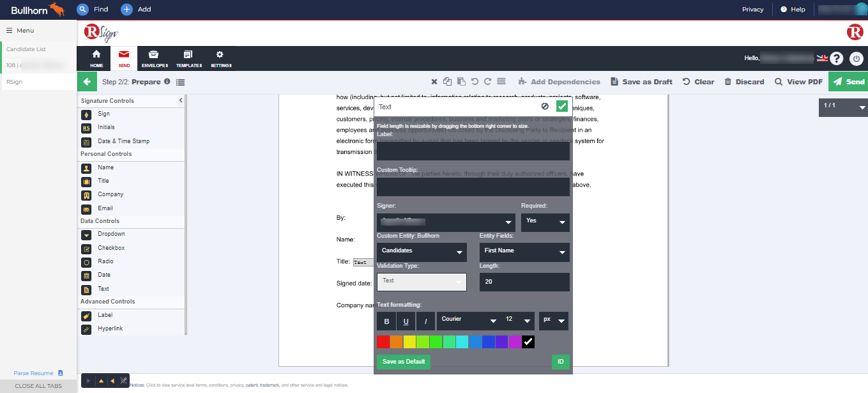Click the Discard button
The width and height of the screenshot is (868, 393).
click(x=744, y=82)
